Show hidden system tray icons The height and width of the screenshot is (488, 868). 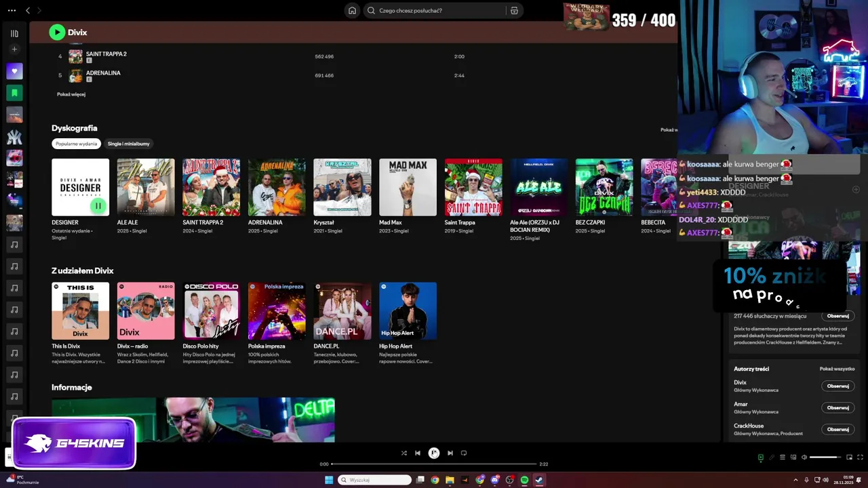click(796, 480)
